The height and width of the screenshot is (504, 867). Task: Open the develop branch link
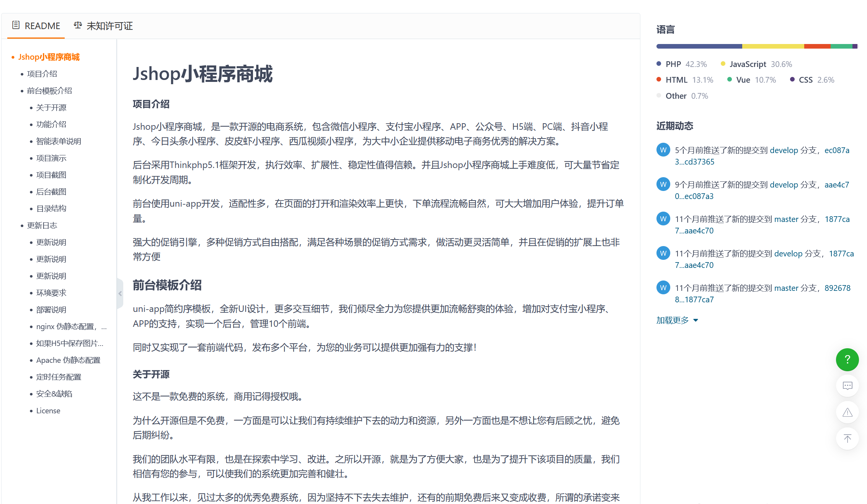784,150
